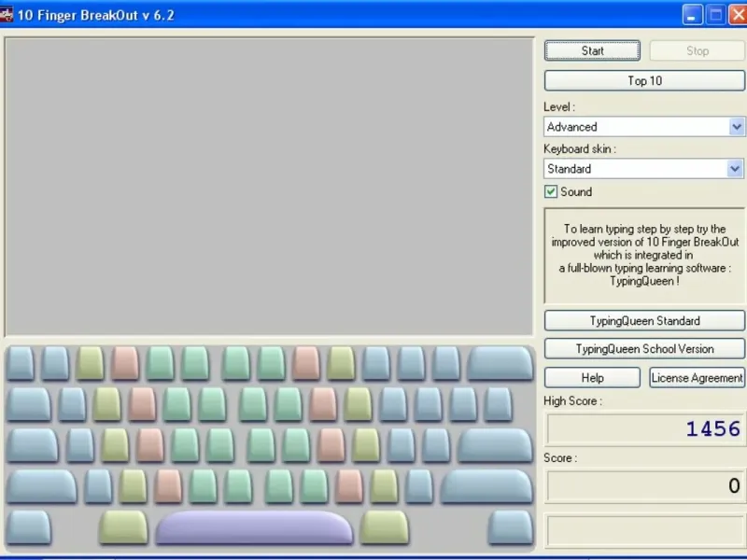Click the wide blue Enter key in home row

pyautogui.click(x=495, y=446)
